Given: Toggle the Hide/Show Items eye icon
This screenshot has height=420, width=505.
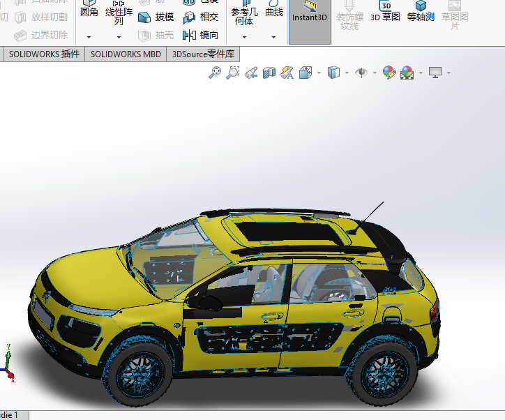Looking at the screenshot, I should (x=361, y=73).
